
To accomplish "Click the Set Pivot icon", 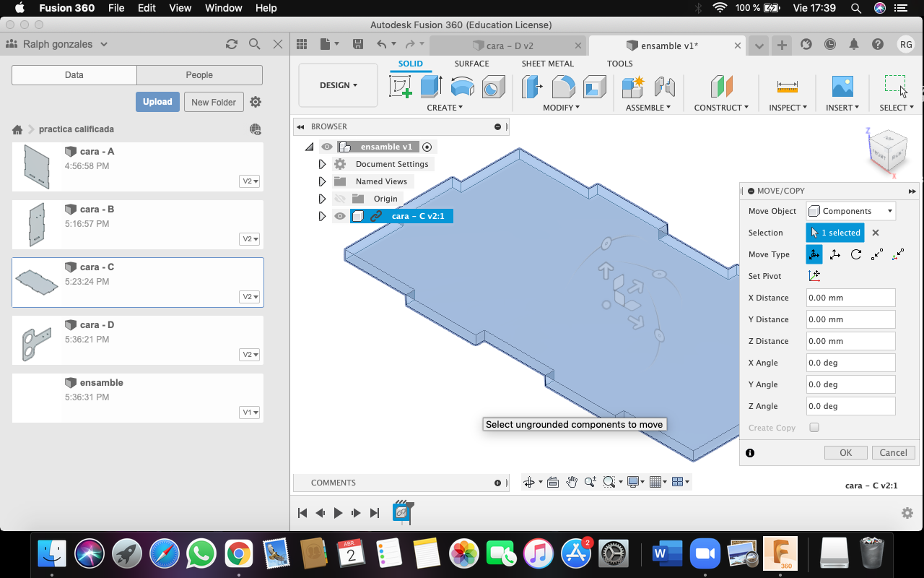I will 814,276.
